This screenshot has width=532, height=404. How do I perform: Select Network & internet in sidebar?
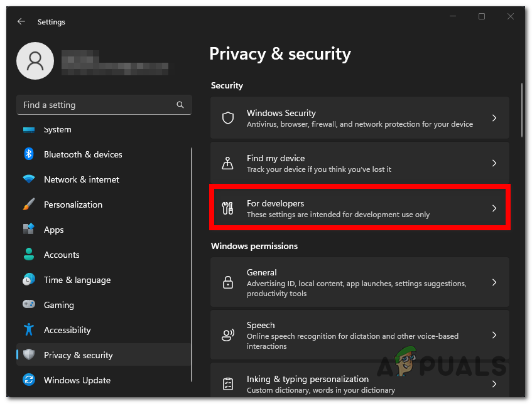point(82,179)
